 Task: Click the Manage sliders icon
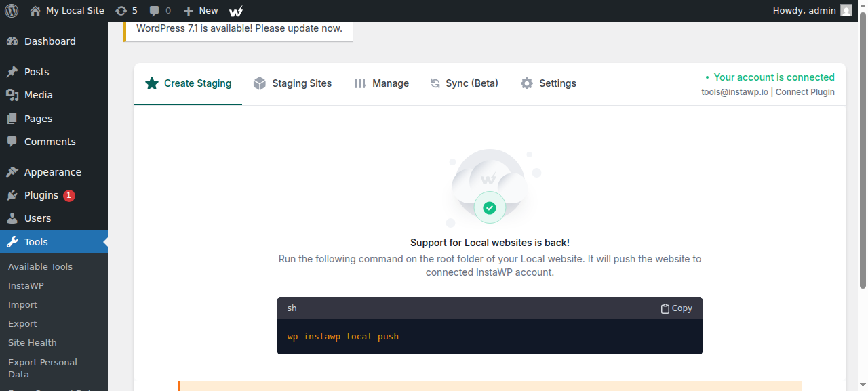point(360,83)
